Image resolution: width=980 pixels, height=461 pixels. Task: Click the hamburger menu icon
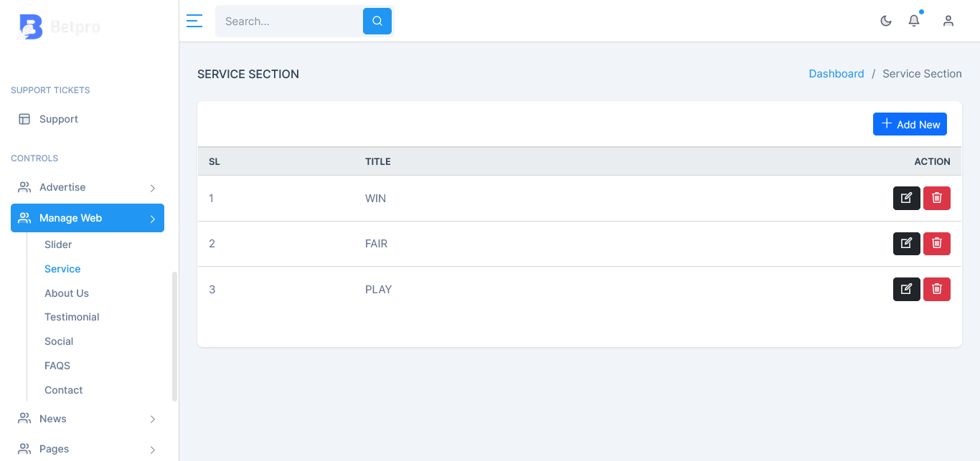click(x=194, y=21)
